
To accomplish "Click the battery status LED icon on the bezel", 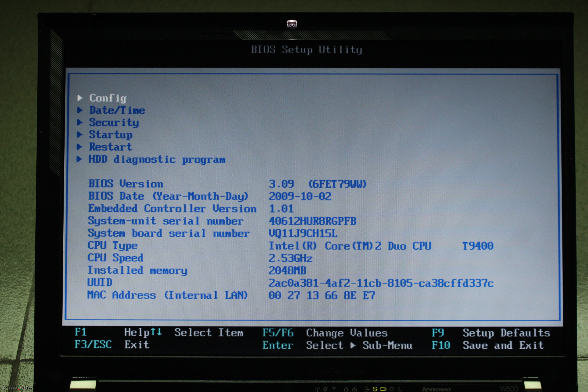I will (x=383, y=389).
